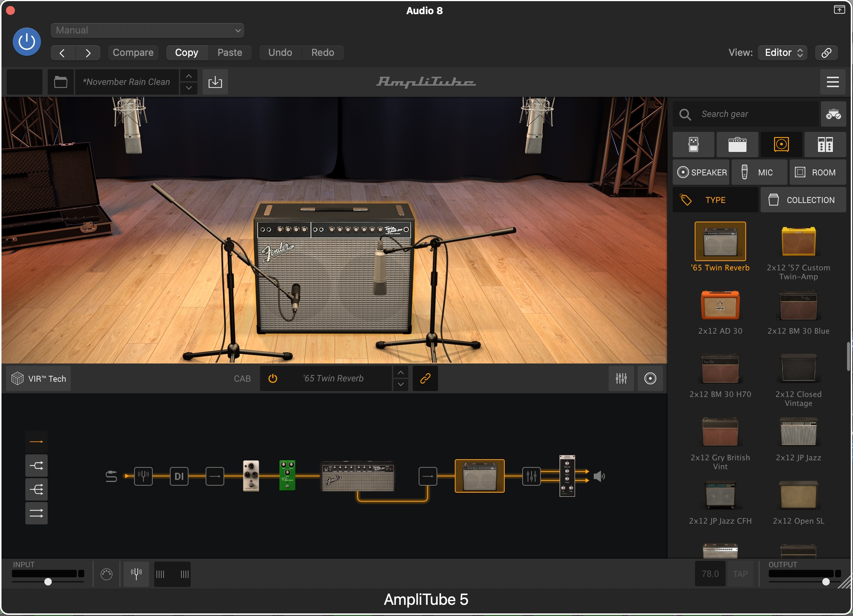Select the 2x12 Open SL cabinet
The image size is (853, 616).
click(798, 495)
